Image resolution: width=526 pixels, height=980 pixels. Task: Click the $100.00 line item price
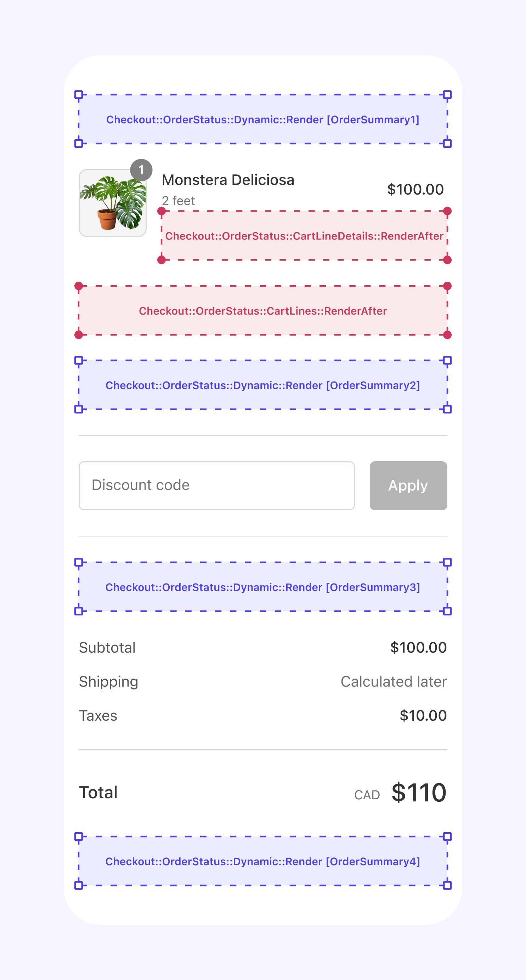coord(415,190)
